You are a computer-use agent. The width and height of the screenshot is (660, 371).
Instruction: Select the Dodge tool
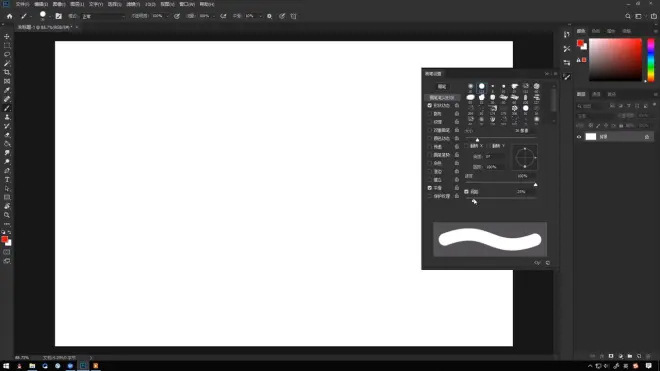click(x=7, y=162)
